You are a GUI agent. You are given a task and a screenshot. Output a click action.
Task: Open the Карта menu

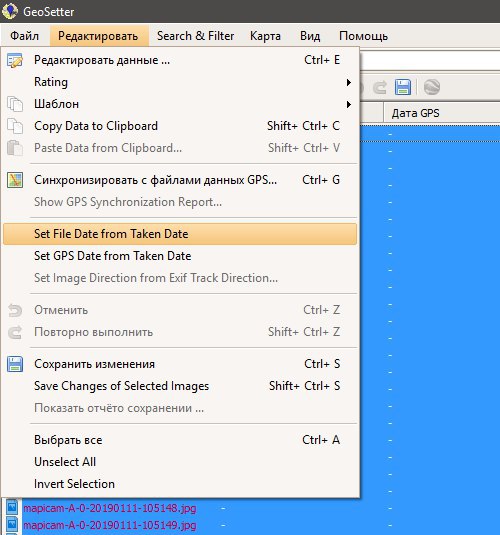point(265,36)
